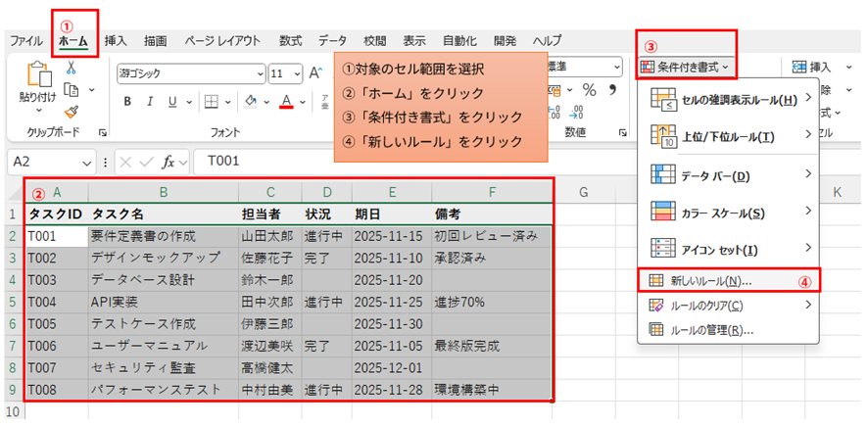Expand the font color palette arrow
Image resolution: width=868 pixels, height=427 pixels.
point(303,102)
